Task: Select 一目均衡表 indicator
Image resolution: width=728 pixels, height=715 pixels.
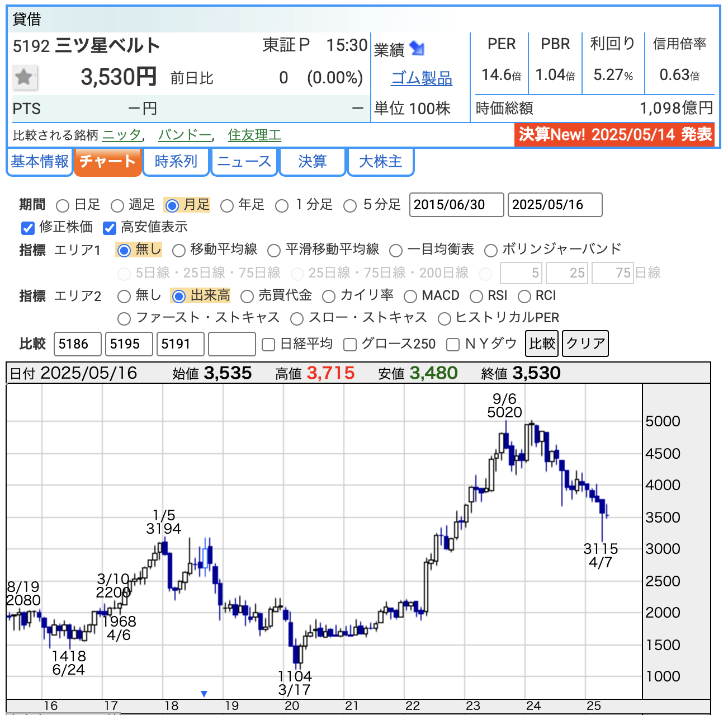Action: (x=396, y=250)
